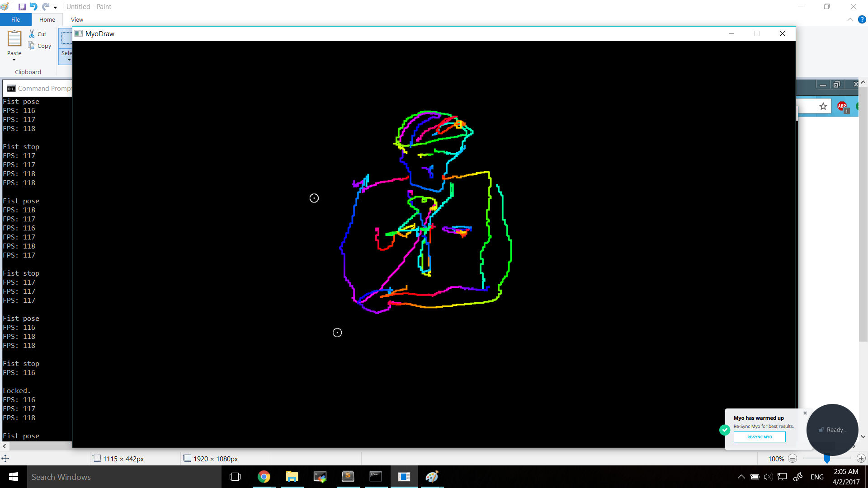
Task: Click the Cut scissors icon
Action: point(32,34)
